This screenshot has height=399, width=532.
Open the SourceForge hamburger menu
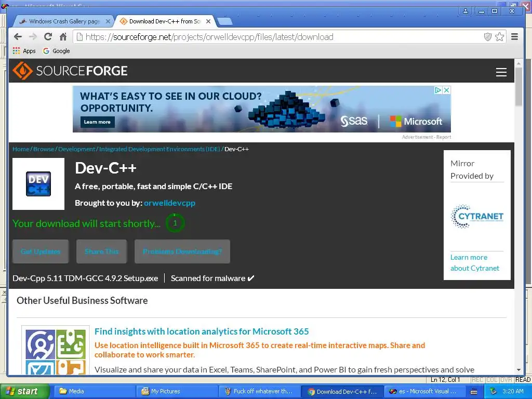pos(501,72)
